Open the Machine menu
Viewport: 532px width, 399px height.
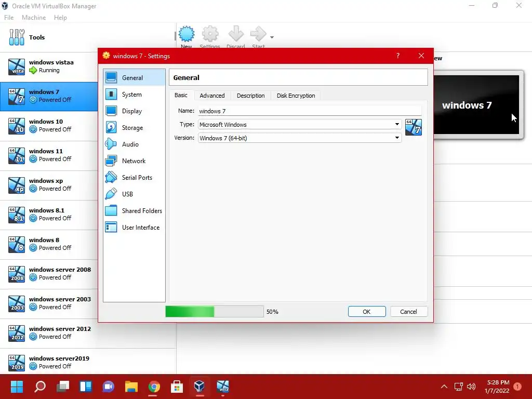34,18
